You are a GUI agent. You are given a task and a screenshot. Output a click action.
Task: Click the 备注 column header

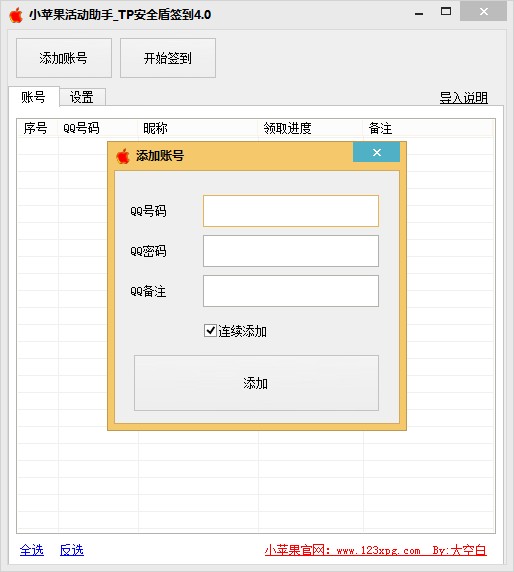click(428, 128)
